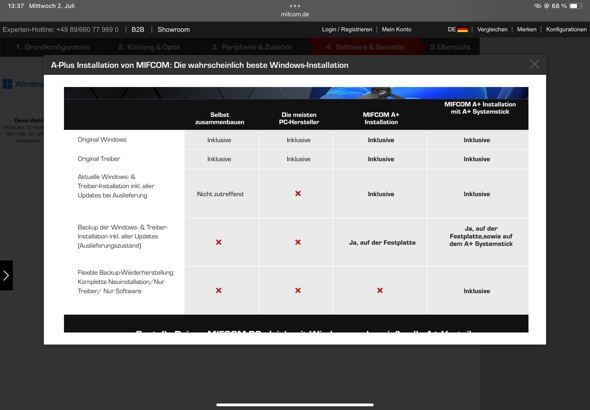This screenshot has height=410, width=590.
Task: Click the Windows 11 banner image in popup
Action: pyautogui.click(x=296, y=93)
